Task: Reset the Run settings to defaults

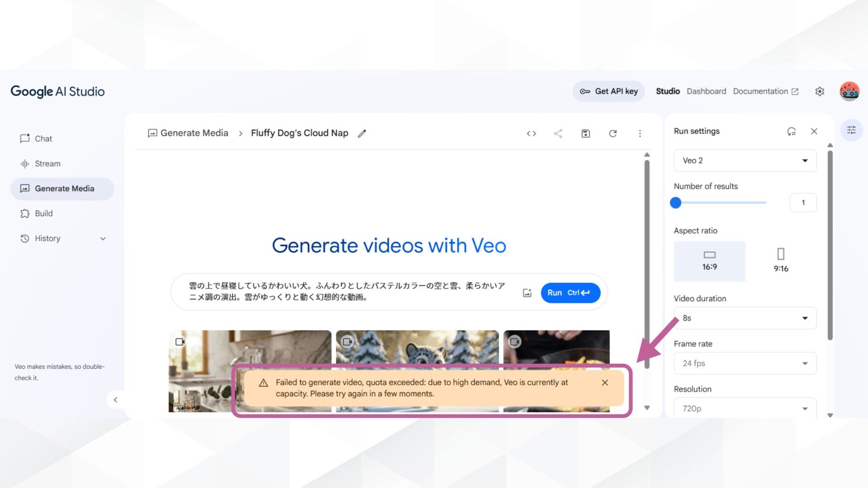Action: pyautogui.click(x=791, y=131)
